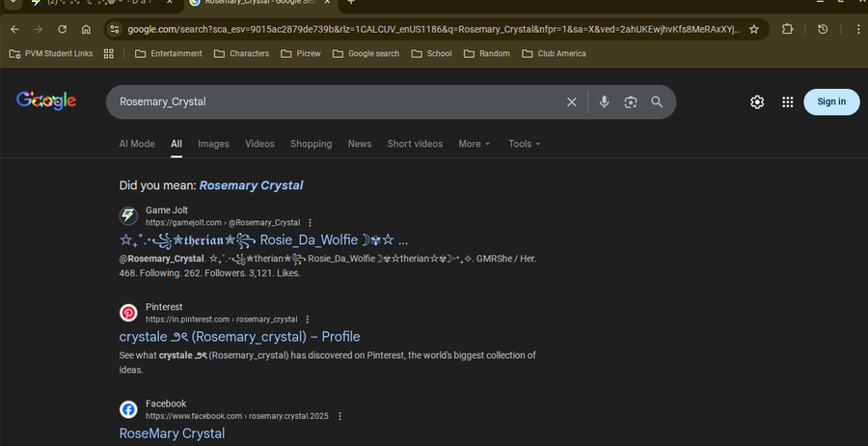Image resolution: width=868 pixels, height=446 pixels.
Task: Start voice search with microphone
Action: tap(604, 102)
